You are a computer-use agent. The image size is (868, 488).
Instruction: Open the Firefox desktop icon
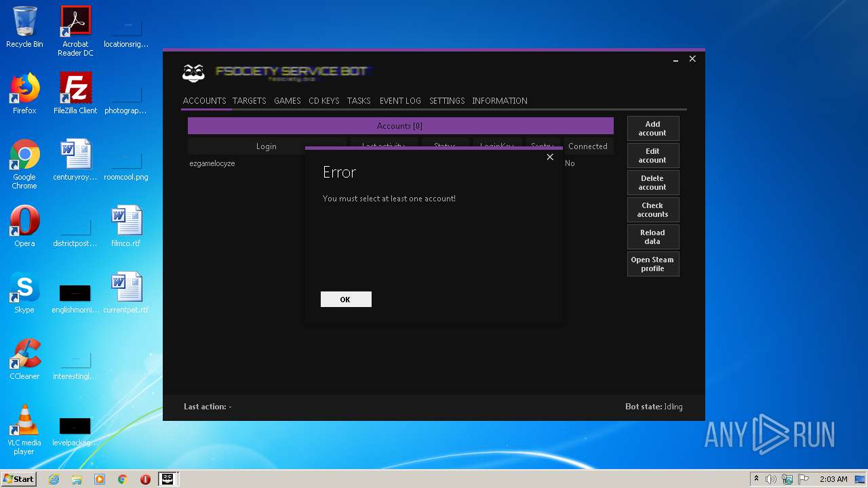point(24,94)
